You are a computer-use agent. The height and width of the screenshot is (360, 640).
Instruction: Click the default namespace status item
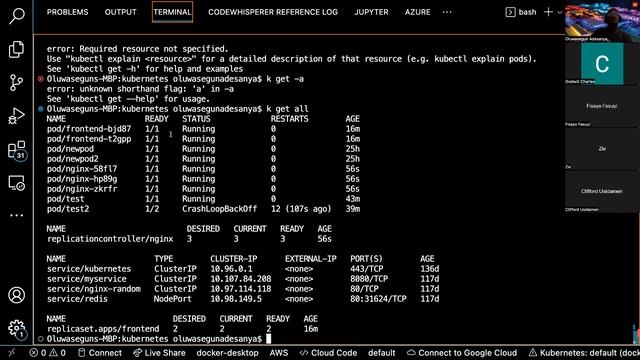tap(382, 353)
